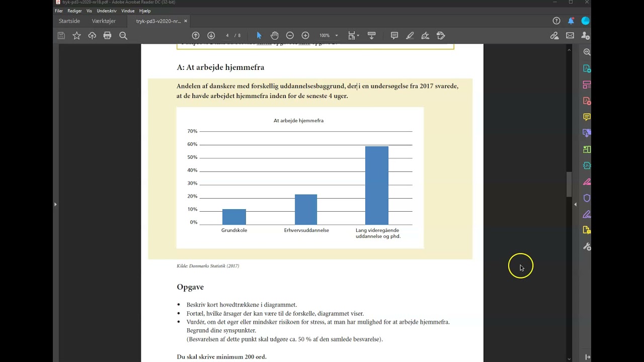The width and height of the screenshot is (644, 362).
Task: Click the page number field showing 4
Action: [x=227, y=36]
